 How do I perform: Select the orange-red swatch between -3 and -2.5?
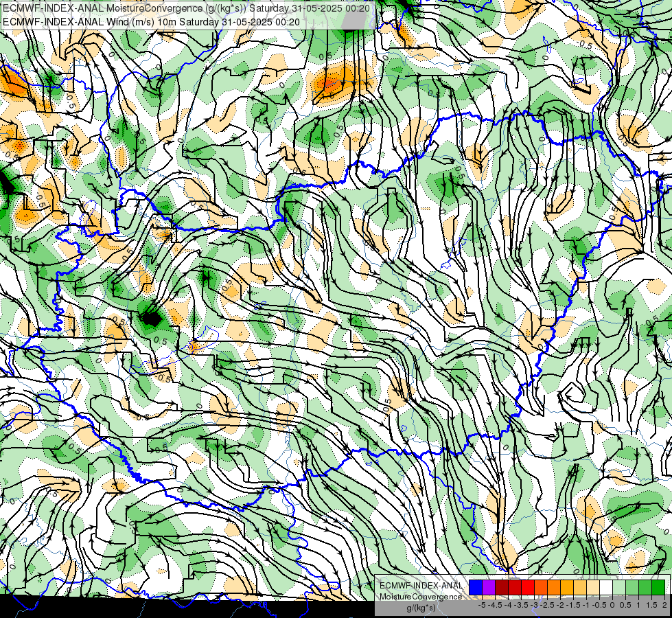point(541,588)
